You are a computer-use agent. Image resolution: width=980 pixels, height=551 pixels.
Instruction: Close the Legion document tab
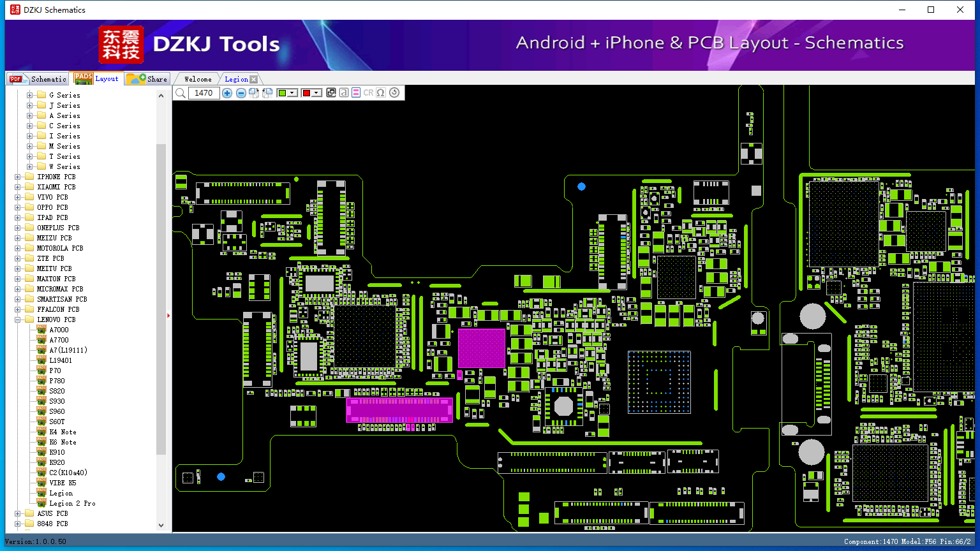point(254,79)
